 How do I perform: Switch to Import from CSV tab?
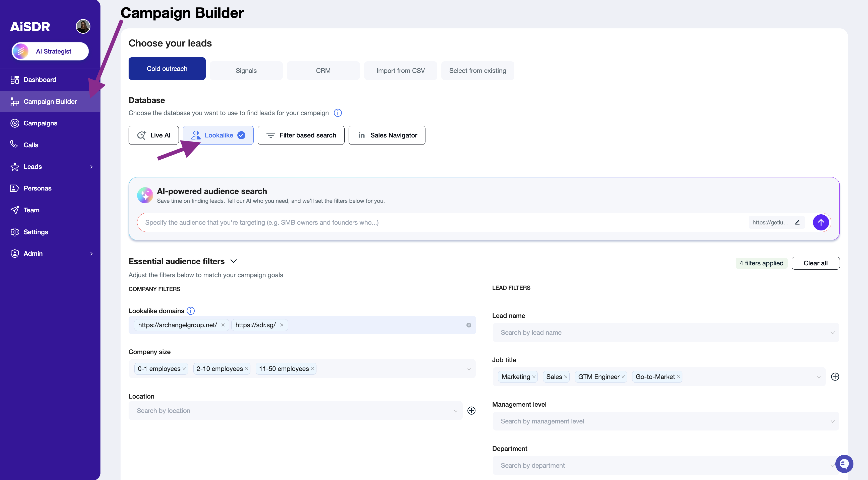(x=400, y=70)
